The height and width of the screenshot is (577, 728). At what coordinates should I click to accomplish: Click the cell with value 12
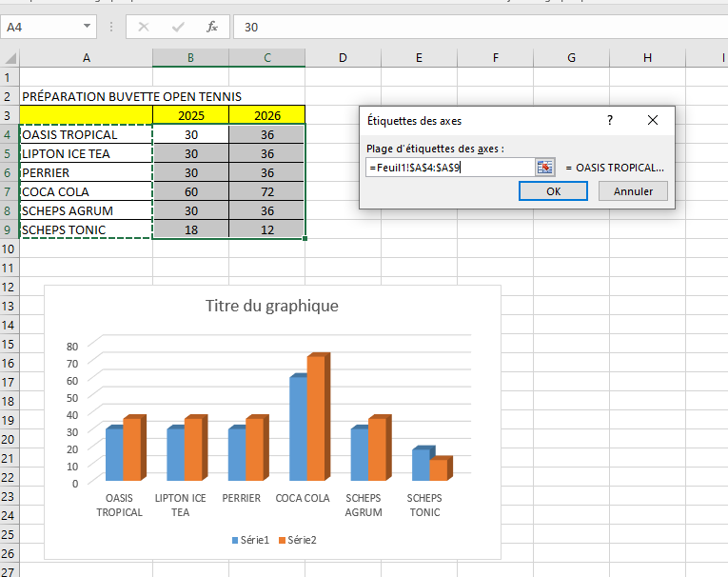pos(267,229)
